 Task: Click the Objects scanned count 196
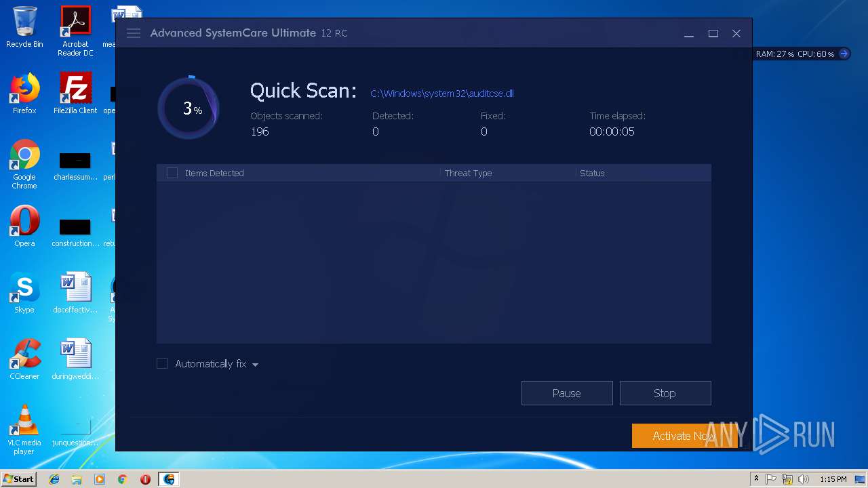[x=260, y=131]
